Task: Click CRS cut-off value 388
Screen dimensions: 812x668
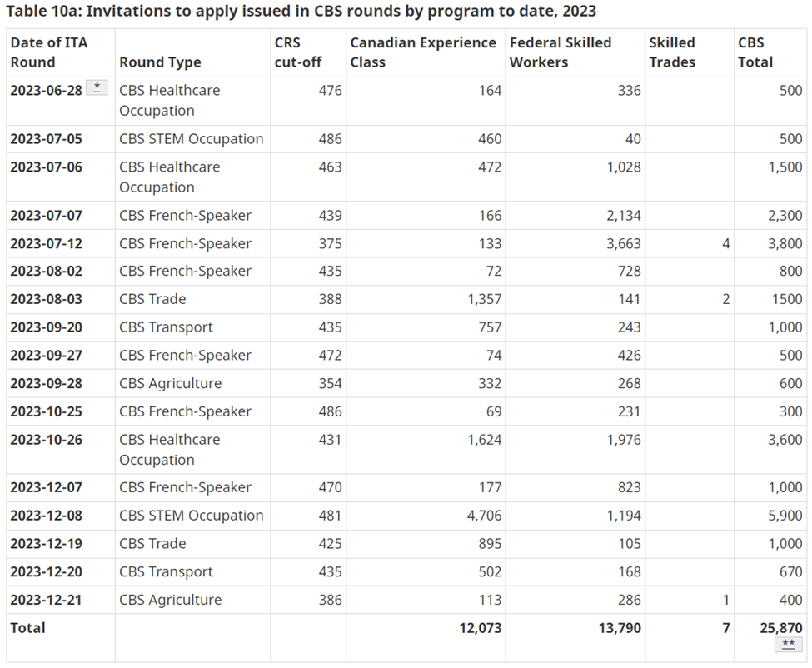Action: tap(330, 299)
